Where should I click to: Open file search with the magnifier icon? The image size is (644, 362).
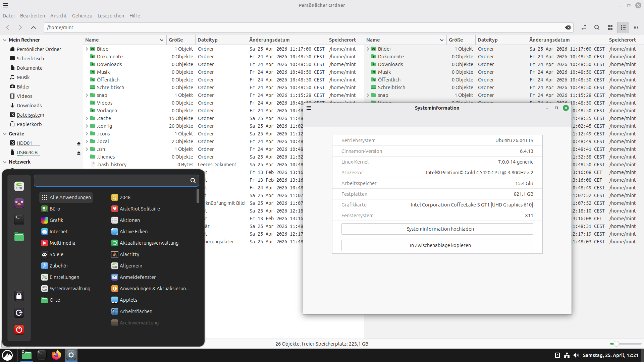tap(597, 27)
